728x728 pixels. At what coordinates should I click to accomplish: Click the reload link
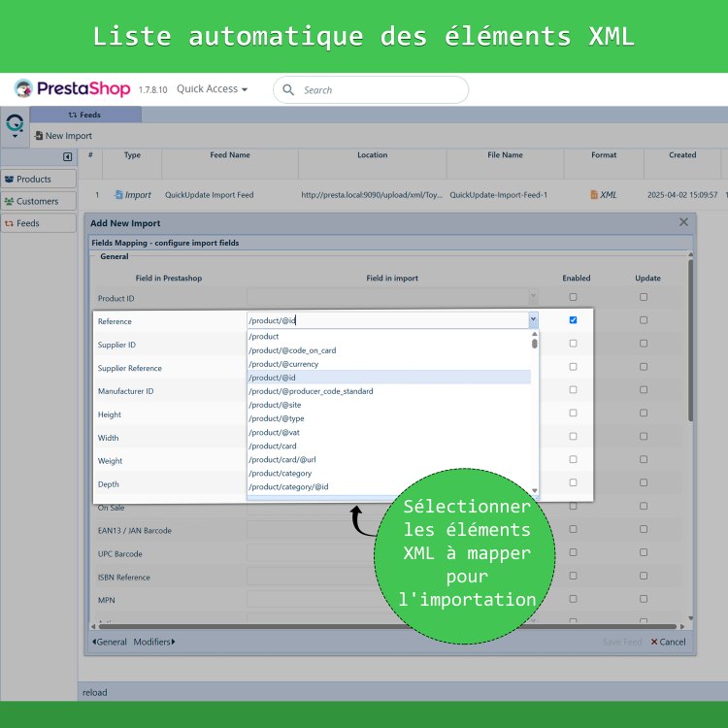tap(95, 692)
